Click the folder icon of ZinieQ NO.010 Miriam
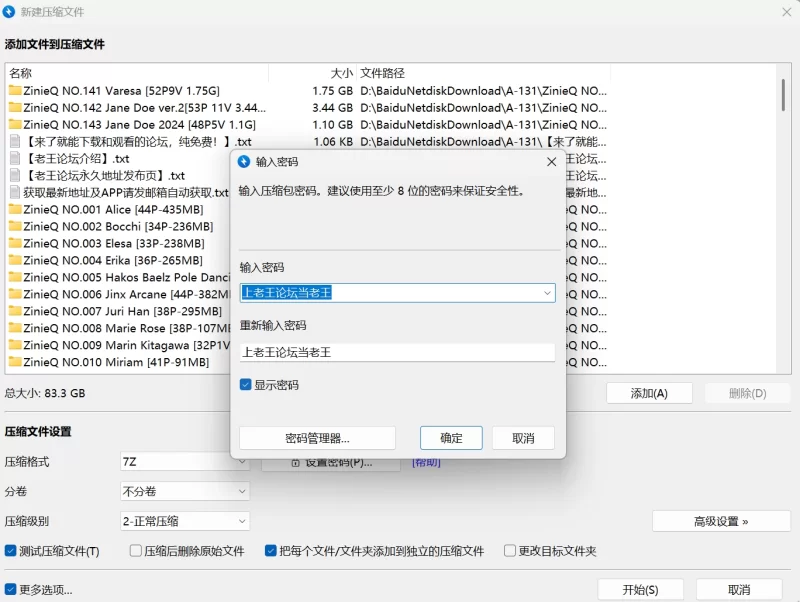 pos(15,362)
